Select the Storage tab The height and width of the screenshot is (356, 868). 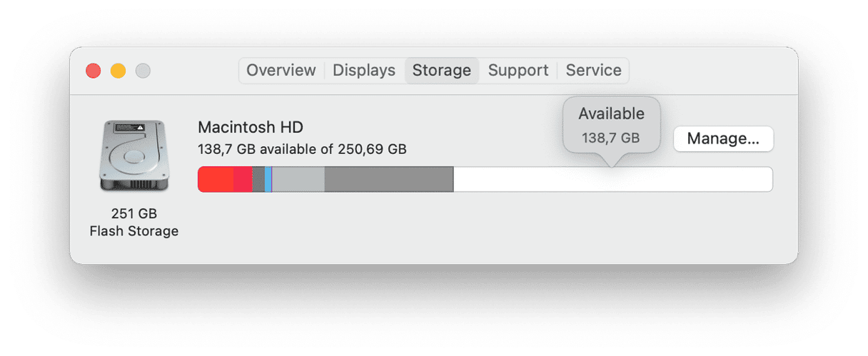click(442, 71)
